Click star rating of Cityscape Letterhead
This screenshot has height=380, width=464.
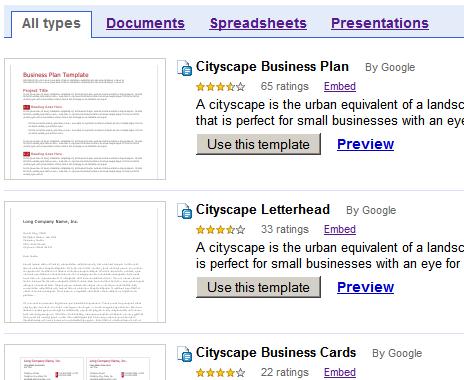click(221, 230)
